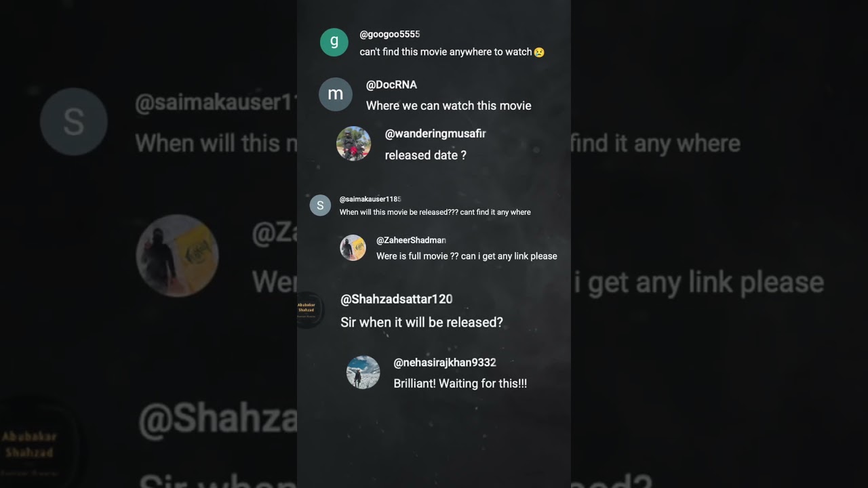This screenshot has width=868, height=488.
Task: Select the small @saimakauser1185 username
Action: pos(370,199)
